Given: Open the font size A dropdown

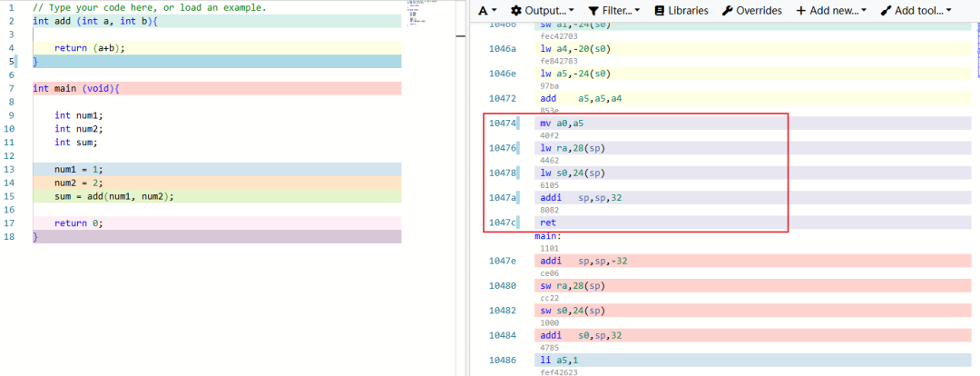Looking at the screenshot, I should 487,11.
